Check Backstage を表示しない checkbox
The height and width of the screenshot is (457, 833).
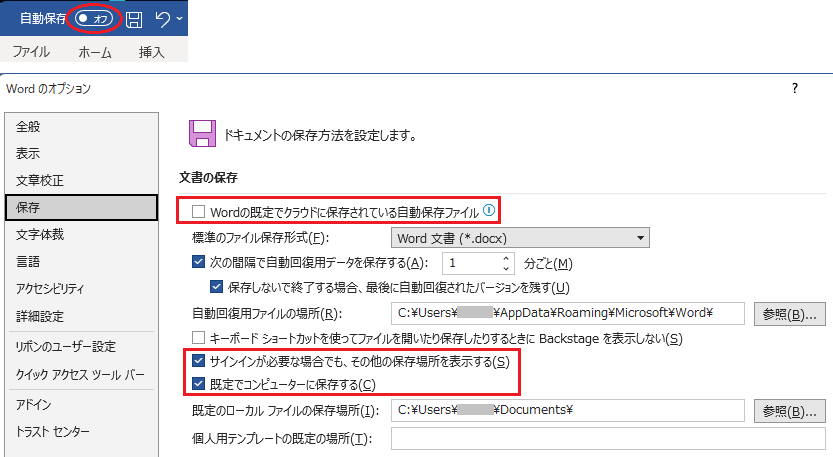coord(198,337)
